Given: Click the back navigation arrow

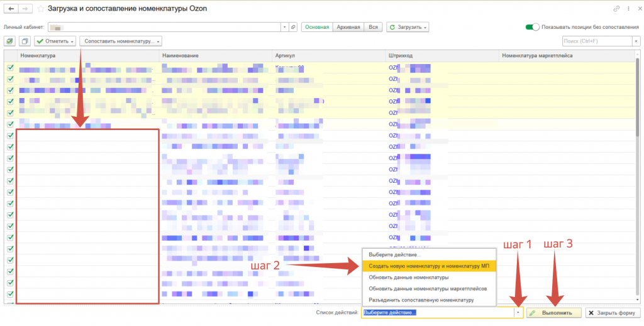Looking at the screenshot, I should coord(11,9).
